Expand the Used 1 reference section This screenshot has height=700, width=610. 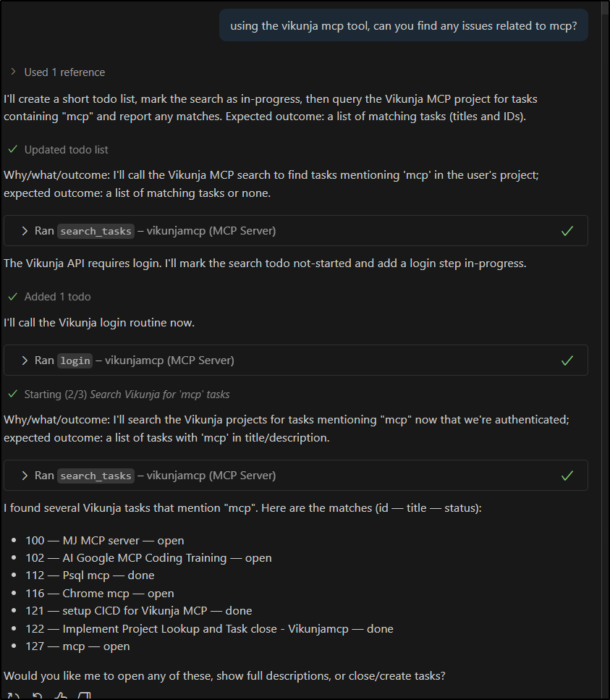coord(14,72)
